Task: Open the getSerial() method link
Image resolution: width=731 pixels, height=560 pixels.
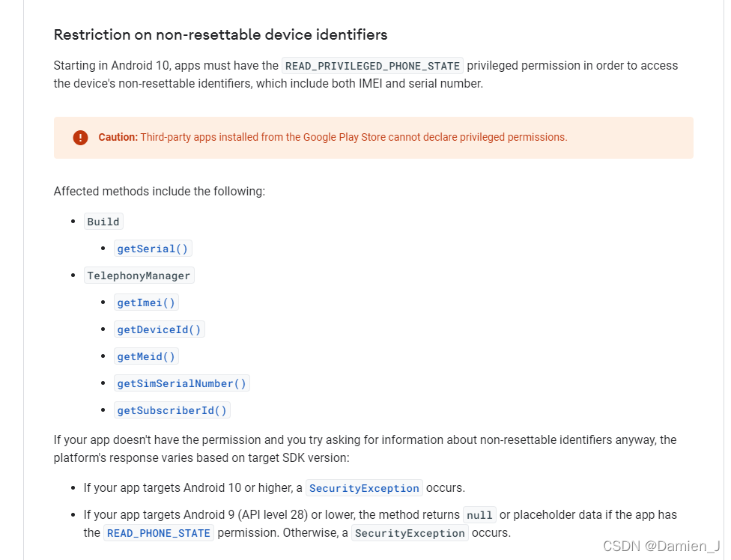Action: tap(153, 249)
